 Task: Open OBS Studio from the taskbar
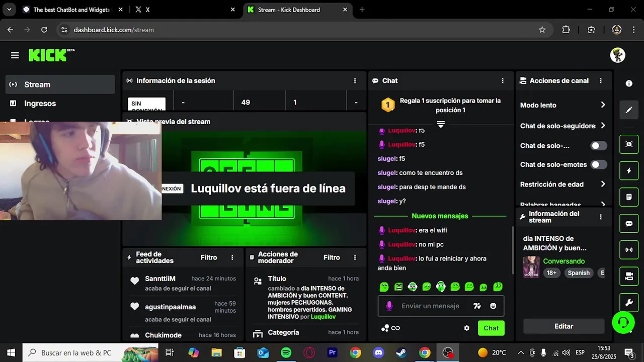pos(448,353)
